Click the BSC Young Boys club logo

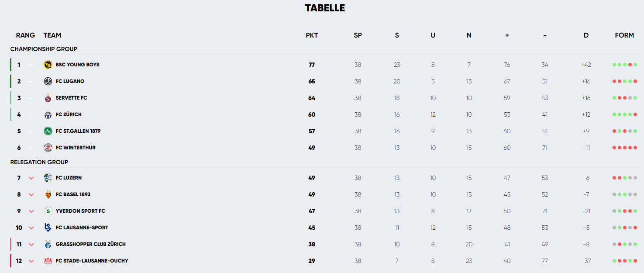[x=48, y=65]
